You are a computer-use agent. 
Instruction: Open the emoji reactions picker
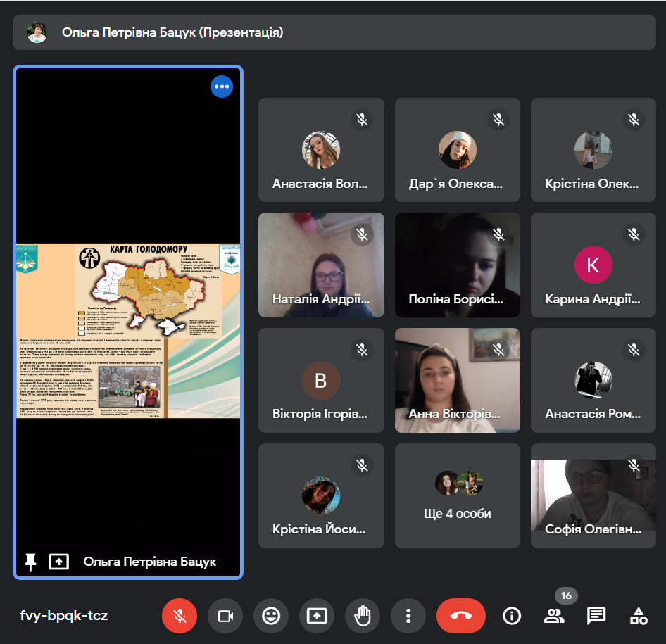[x=271, y=616]
